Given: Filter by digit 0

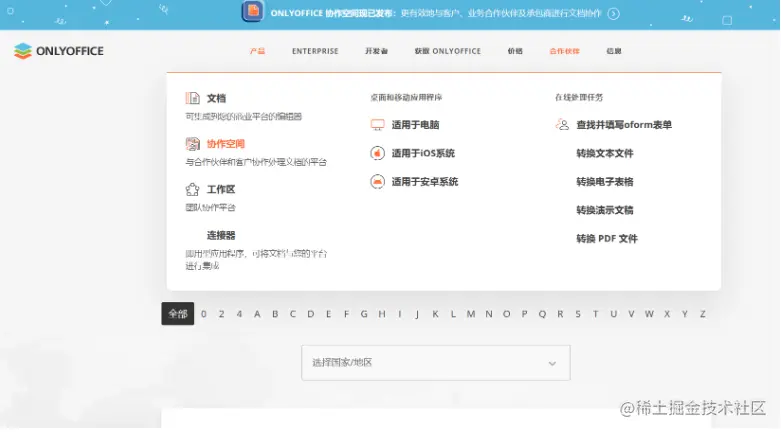Looking at the screenshot, I should [x=204, y=314].
